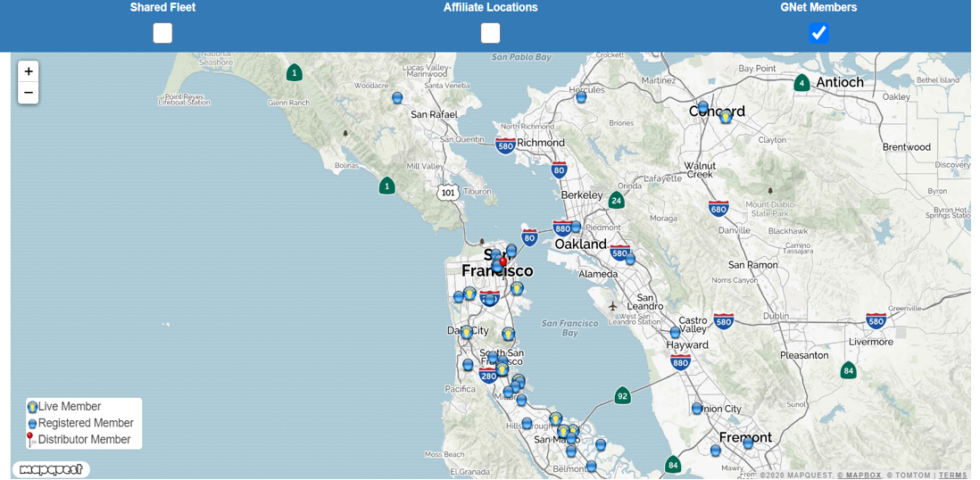The height and width of the screenshot is (480, 980).
Task: Select the live member marker at Concord
Action: coord(726,116)
